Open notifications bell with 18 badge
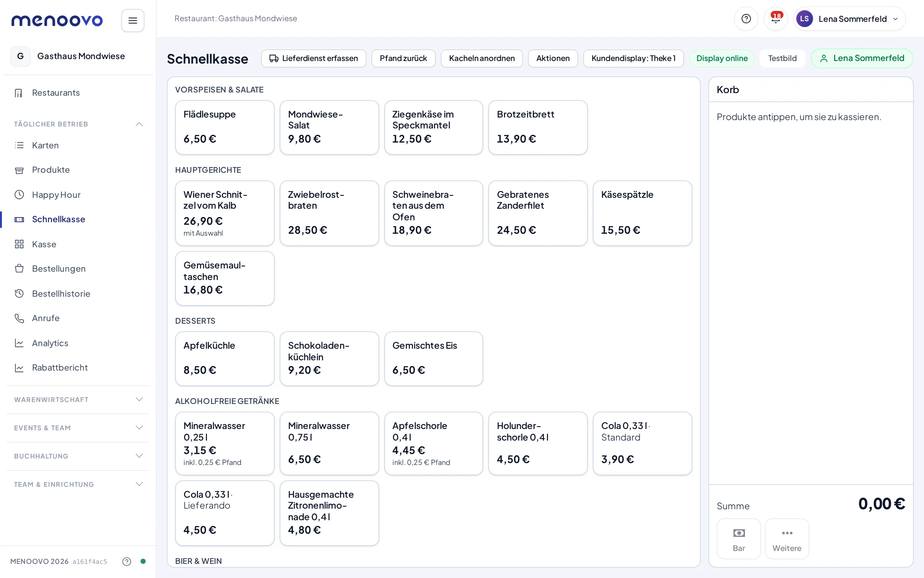Image resolution: width=924 pixels, height=578 pixels. (x=775, y=19)
